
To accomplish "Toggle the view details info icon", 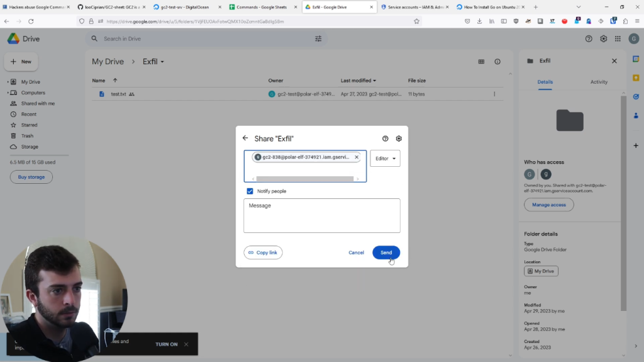I will [x=497, y=62].
